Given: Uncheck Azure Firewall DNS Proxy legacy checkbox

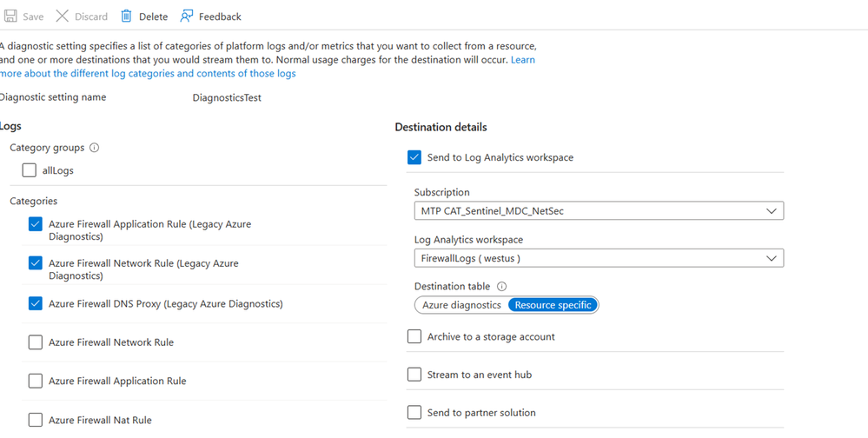Looking at the screenshot, I should [x=36, y=303].
